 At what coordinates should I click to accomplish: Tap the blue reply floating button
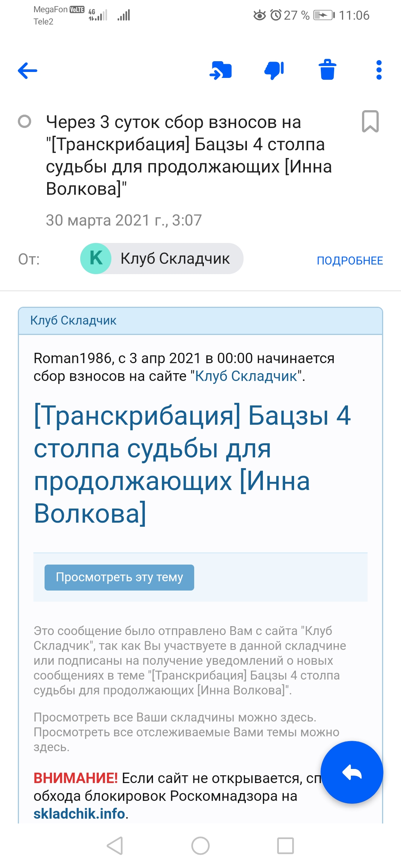click(352, 772)
